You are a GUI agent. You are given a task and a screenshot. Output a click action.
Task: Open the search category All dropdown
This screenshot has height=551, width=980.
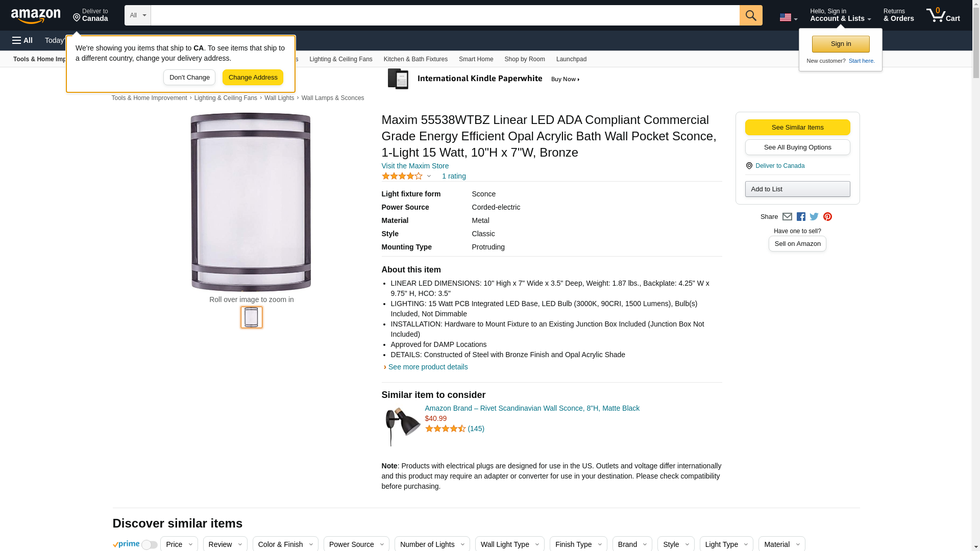click(138, 15)
